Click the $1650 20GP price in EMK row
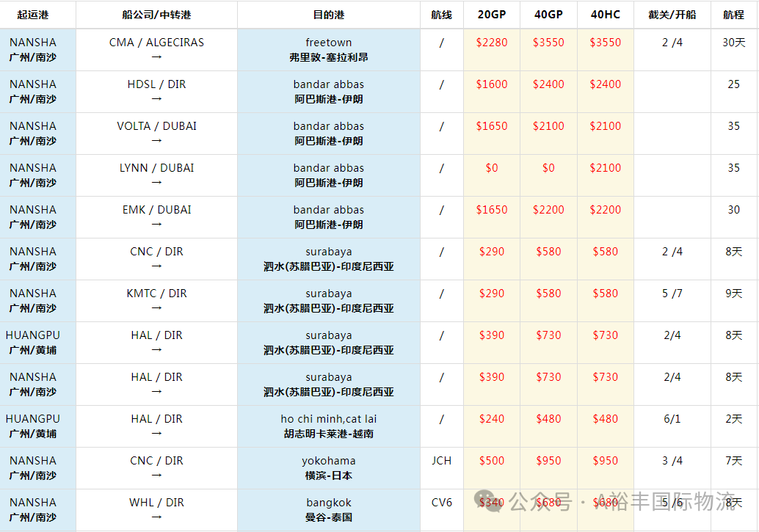This screenshot has width=759, height=532. [492, 210]
